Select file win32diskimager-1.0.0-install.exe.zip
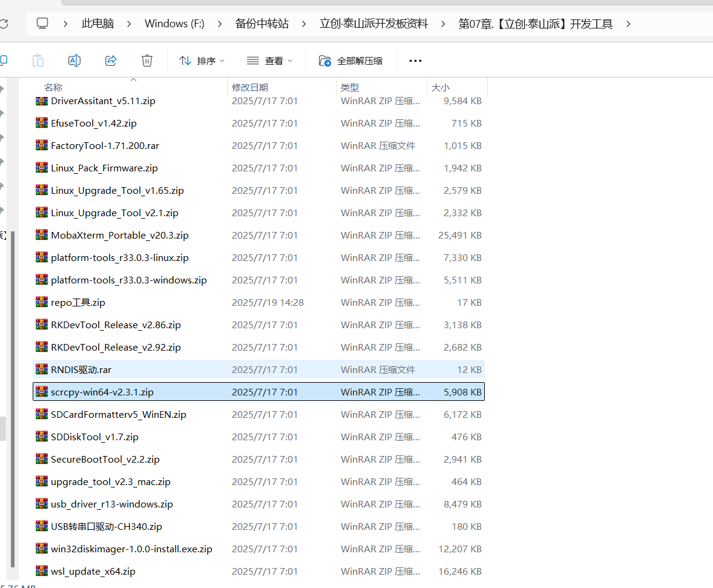This screenshot has height=588, width=713. [x=258, y=549]
